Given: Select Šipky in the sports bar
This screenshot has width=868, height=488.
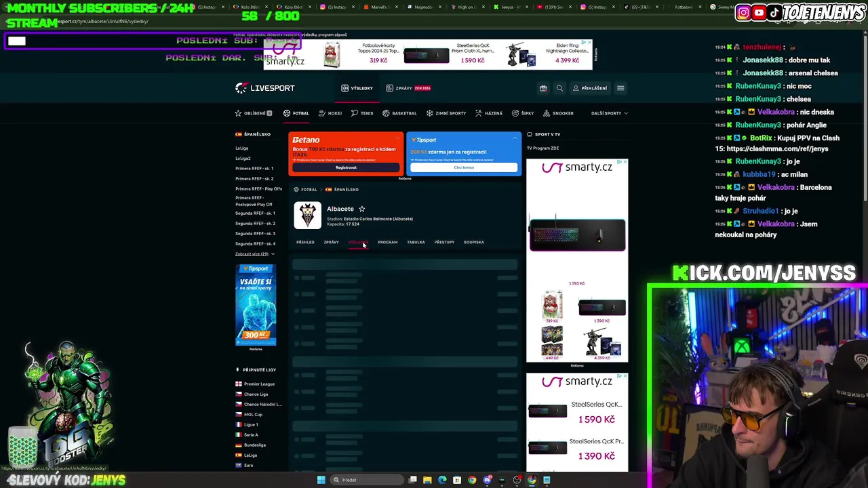Looking at the screenshot, I should (523, 113).
